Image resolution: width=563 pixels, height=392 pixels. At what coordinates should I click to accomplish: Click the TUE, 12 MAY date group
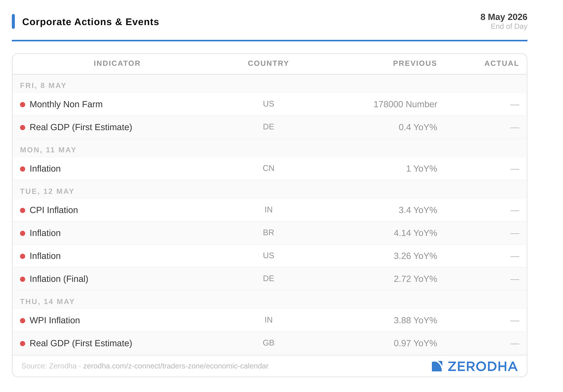pos(47,192)
